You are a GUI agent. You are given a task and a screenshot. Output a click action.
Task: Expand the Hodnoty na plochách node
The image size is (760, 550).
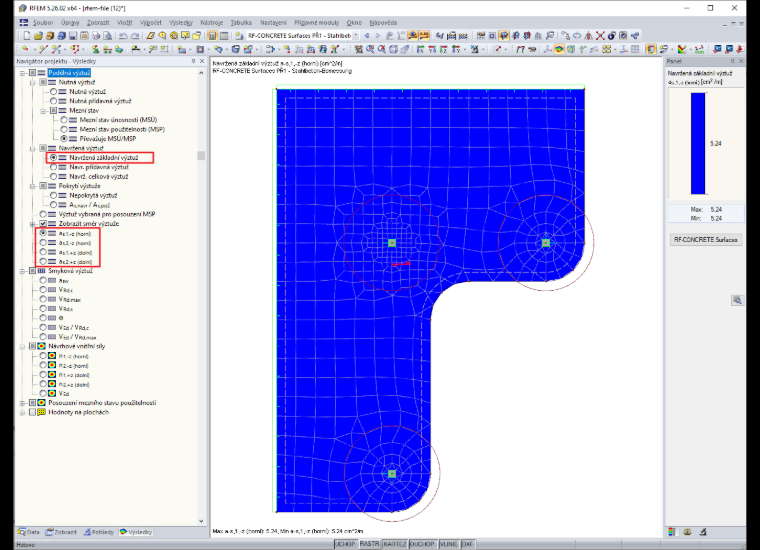click(22, 412)
